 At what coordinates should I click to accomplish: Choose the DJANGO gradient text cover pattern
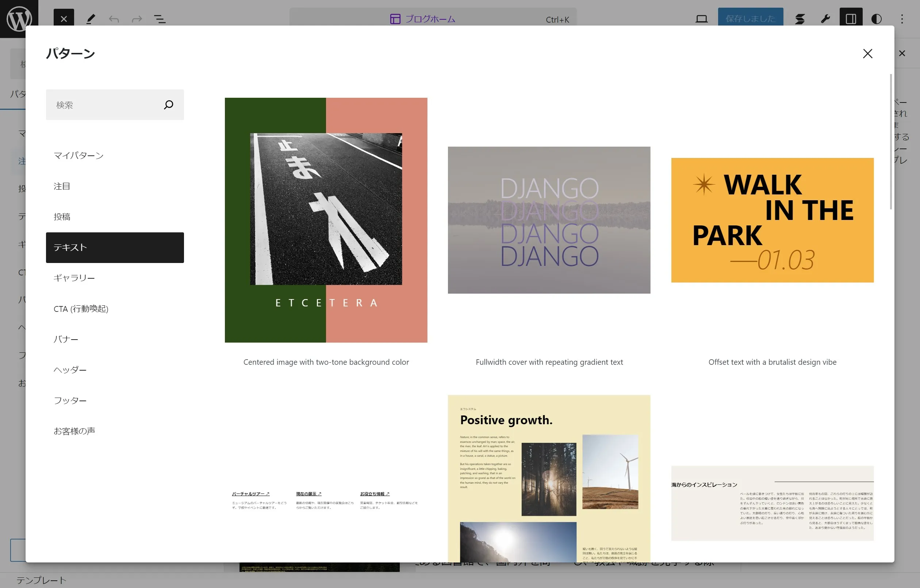point(549,220)
